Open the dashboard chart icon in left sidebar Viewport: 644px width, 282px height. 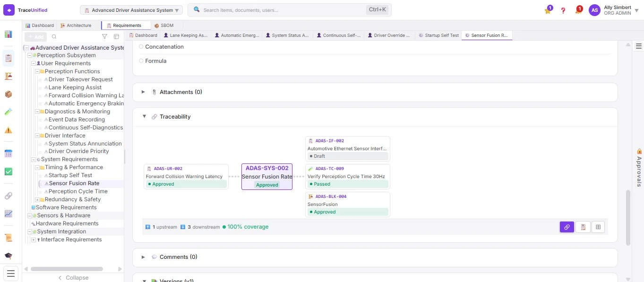tap(9, 34)
